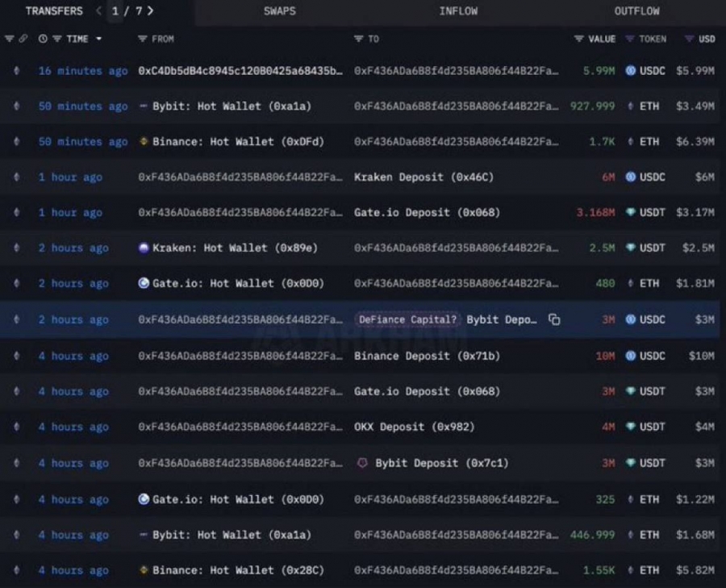Filter by VALUE column funnel icon
This screenshot has height=588, width=726.
pos(578,39)
